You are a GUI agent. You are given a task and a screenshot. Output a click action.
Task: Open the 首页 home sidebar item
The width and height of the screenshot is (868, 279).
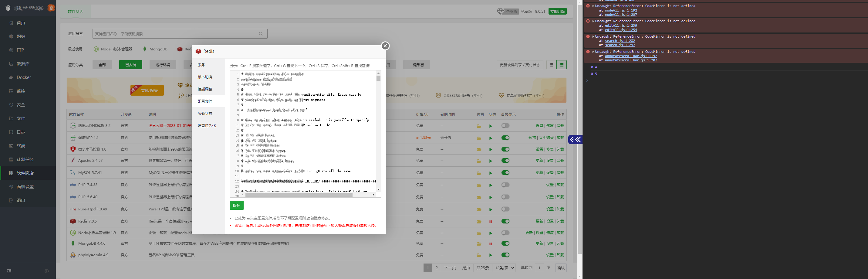point(21,22)
